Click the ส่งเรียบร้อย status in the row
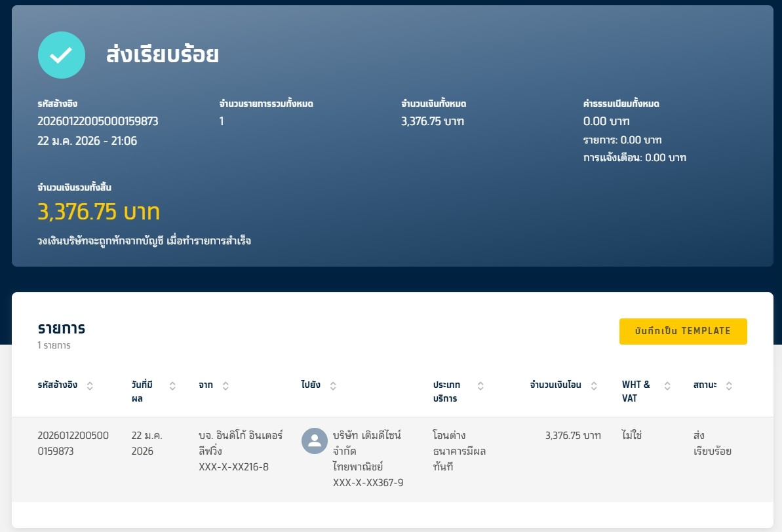This screenshot has width=782, height=532. pos(712,443)
